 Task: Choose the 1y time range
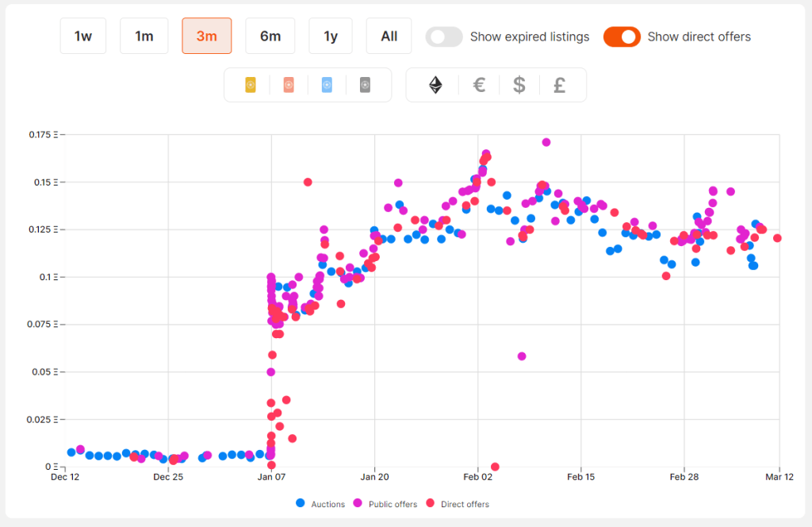pos(331,37)
